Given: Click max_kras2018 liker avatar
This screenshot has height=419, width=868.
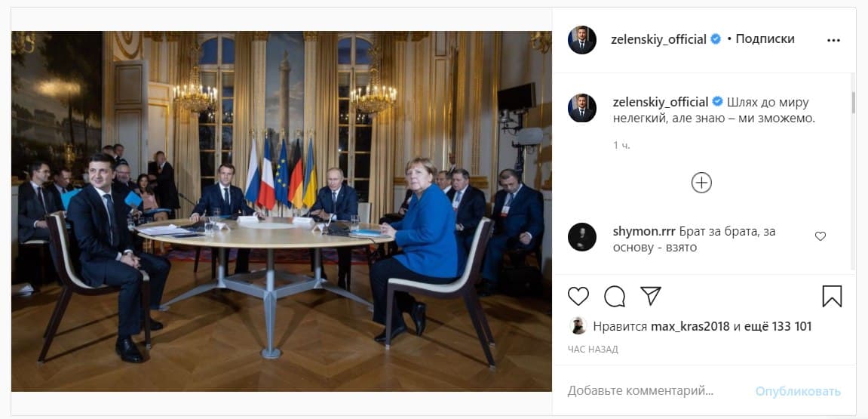Looking at the screenshot, I should pyautogui.click(x=578, y=326).
